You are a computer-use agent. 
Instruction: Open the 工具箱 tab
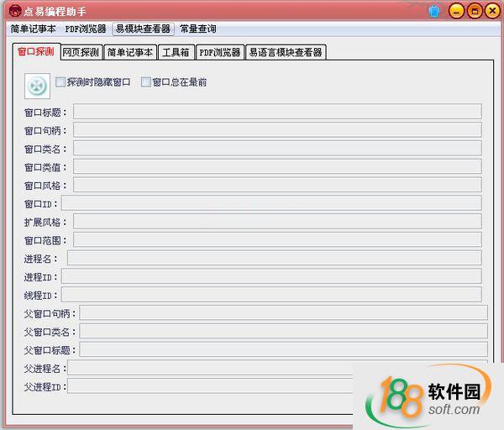[176, 52]
